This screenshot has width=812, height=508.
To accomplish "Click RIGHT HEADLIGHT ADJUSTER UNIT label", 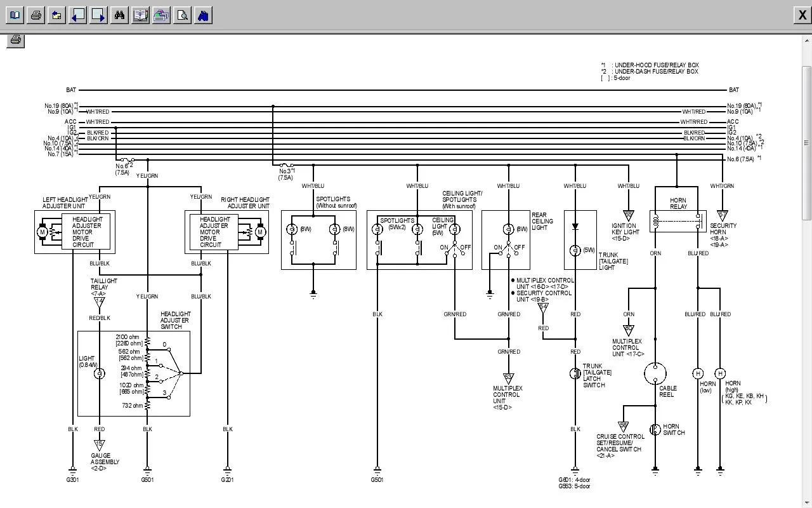I will 245,203.
